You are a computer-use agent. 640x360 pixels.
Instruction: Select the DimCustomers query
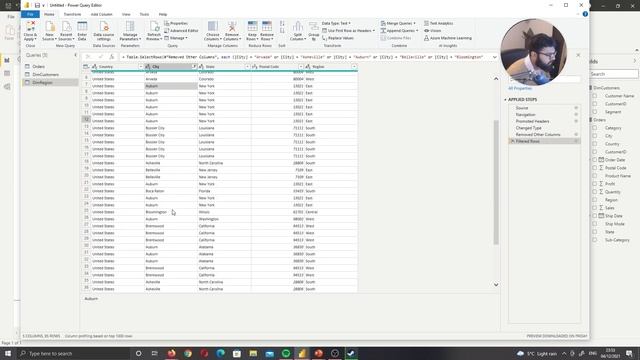pos(45,75)
